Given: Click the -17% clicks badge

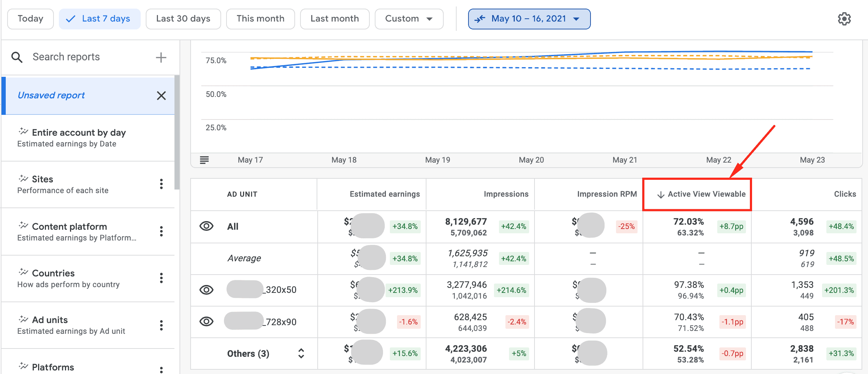Looking at the screenshot, I should click(x=845, y=322).
